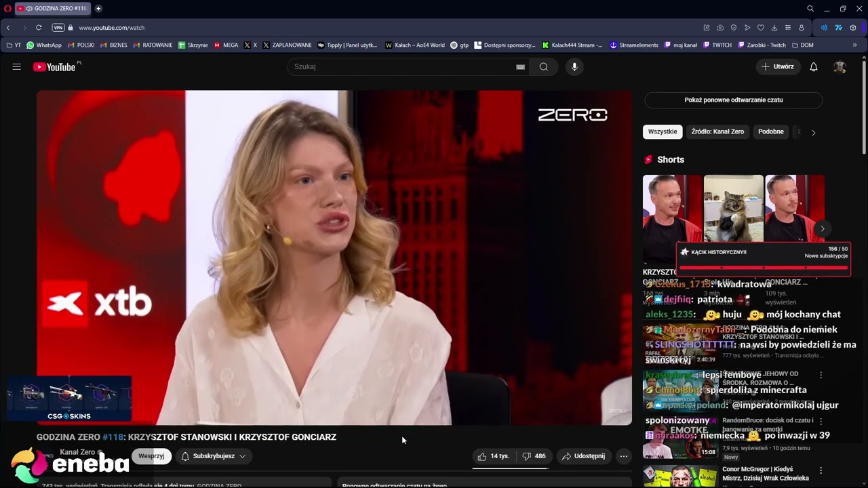Open the YouTube notifications bell
The image size is (868, 488).
(x=814, y=66)
